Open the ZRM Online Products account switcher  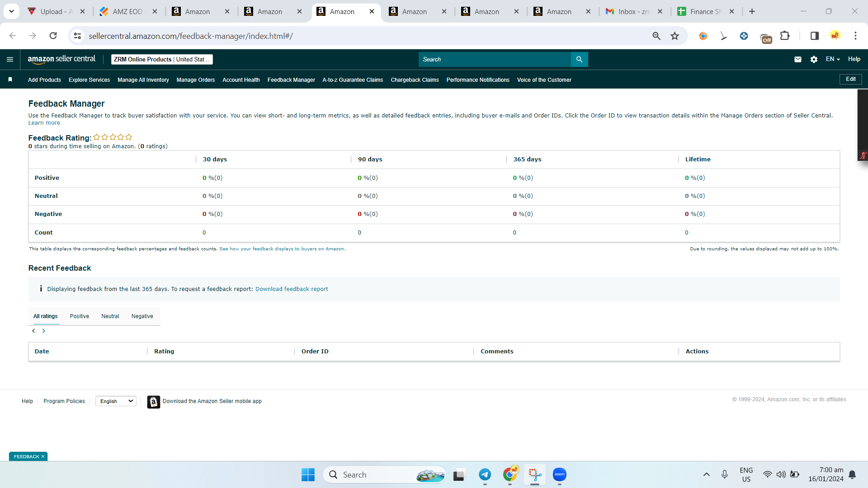[x=162, y=59]
